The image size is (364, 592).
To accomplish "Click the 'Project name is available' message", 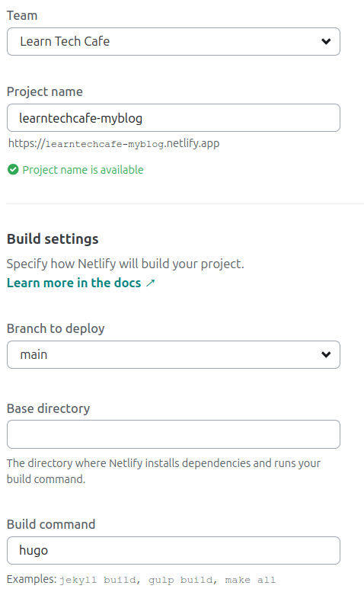I will coord(83,170).
